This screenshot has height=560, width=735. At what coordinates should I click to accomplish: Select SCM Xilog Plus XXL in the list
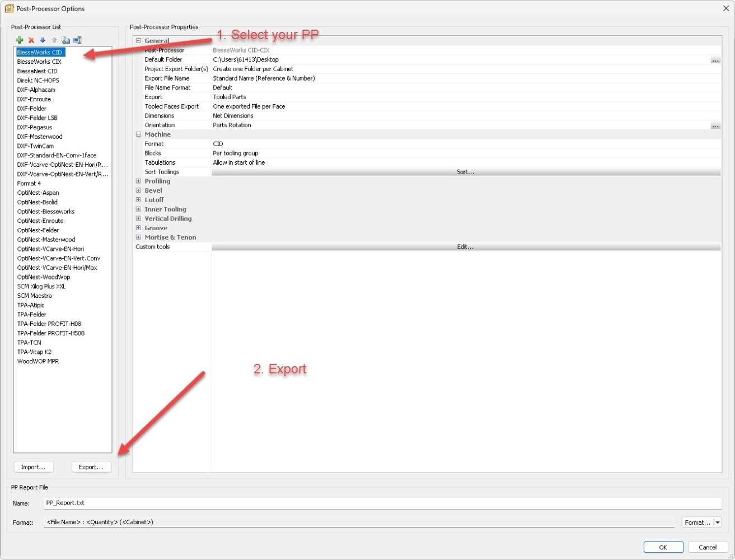(x=41, y=287)
